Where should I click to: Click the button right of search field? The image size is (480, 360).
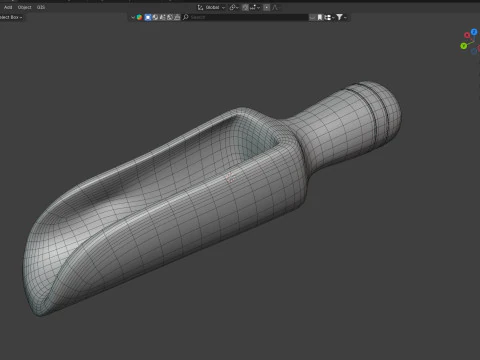(312, 17)
